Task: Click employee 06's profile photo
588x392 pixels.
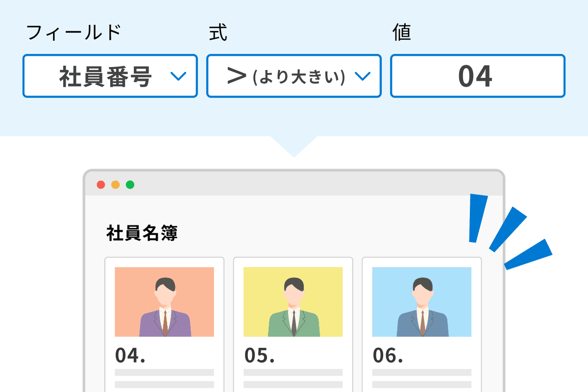Action: (x=421, y=301)
